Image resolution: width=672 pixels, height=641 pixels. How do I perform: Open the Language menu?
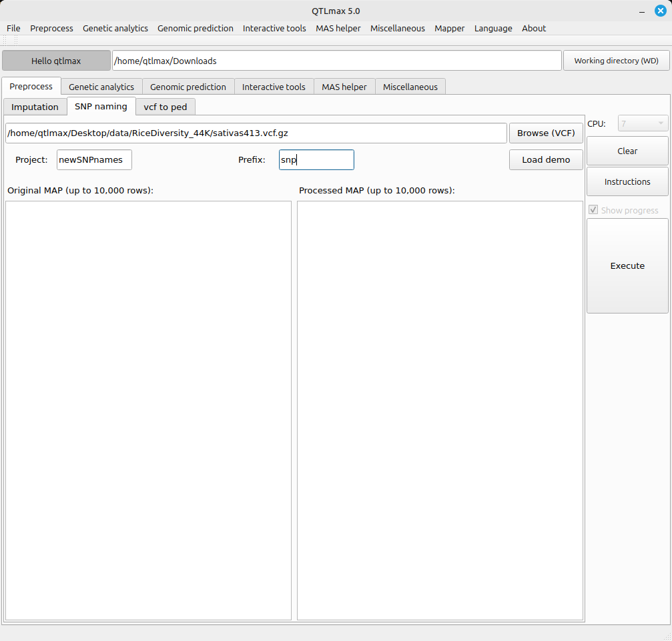pyautogui.click(x=493, y=28)
